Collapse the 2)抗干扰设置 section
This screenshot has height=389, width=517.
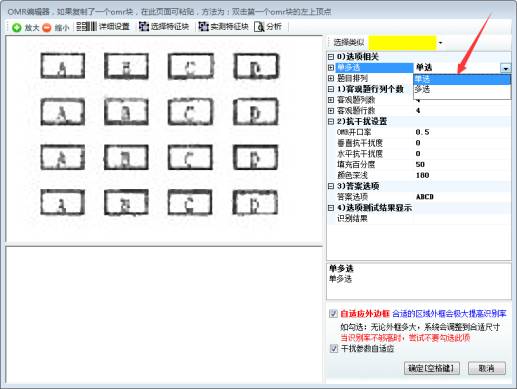tap(331, 122)
